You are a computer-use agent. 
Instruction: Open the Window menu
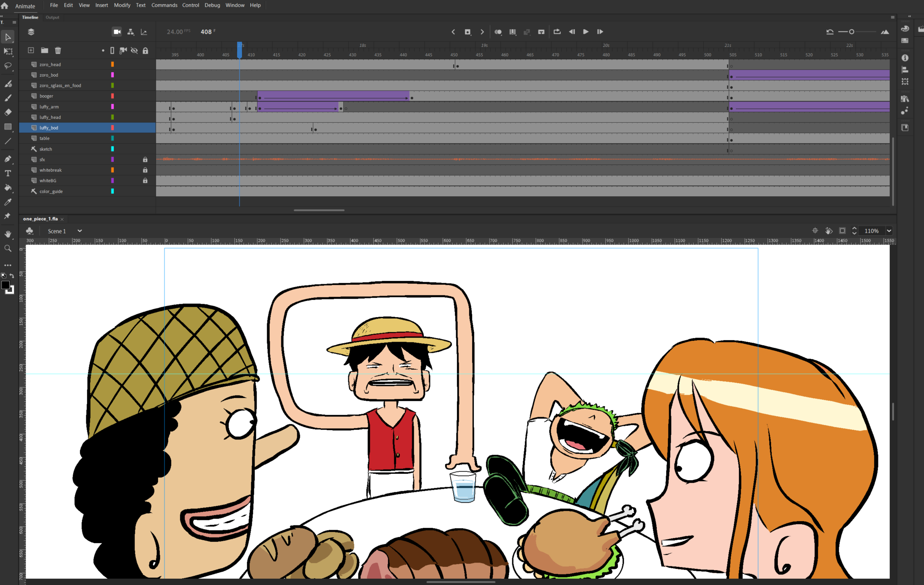pos(235,5)
